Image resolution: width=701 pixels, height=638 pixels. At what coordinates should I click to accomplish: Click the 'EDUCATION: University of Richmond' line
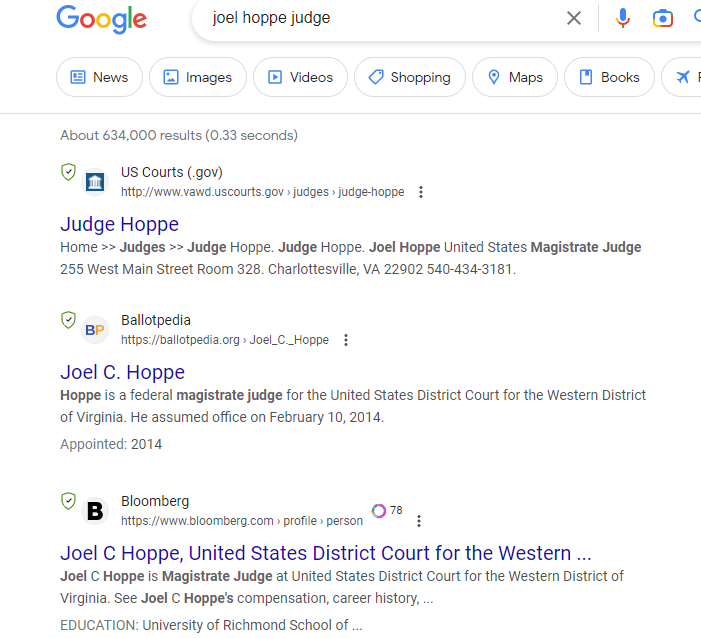[x=211, y=625]
